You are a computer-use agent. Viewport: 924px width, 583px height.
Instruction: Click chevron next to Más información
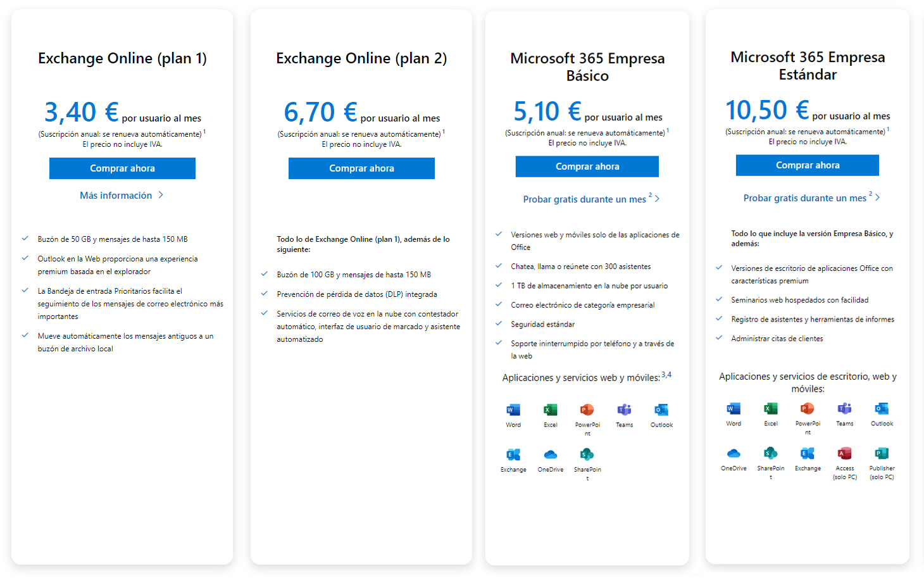161,195
